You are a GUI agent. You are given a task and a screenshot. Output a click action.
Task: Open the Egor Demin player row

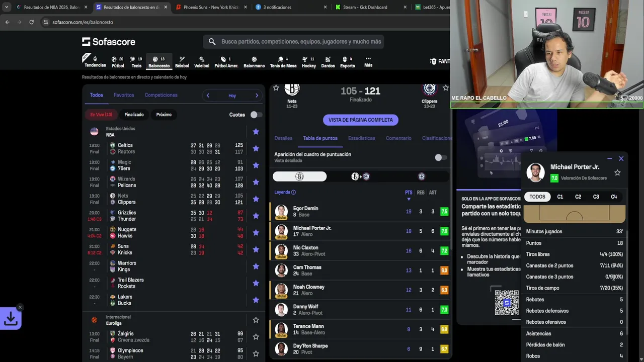pos(360,212)
